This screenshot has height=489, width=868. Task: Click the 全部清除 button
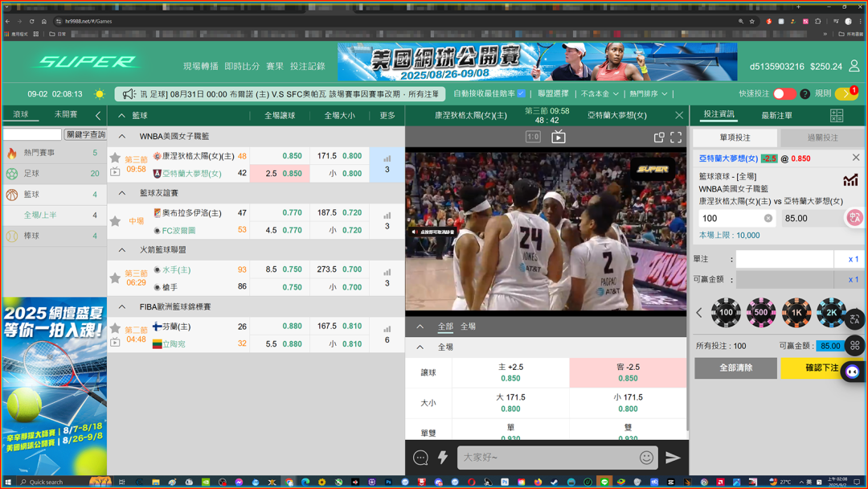click(735, 368)
